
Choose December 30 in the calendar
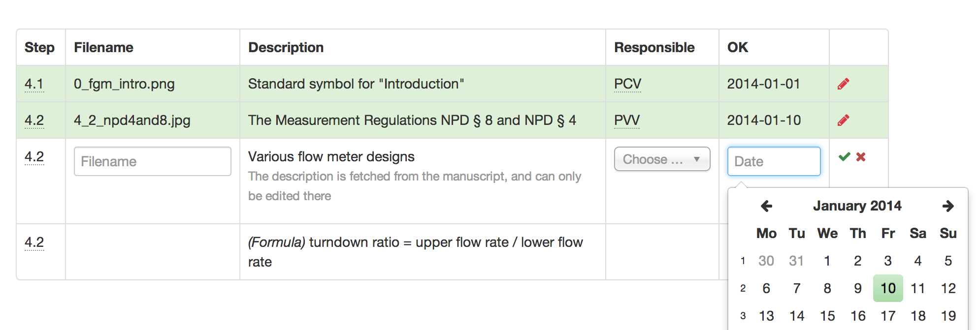tap(766, 261)
